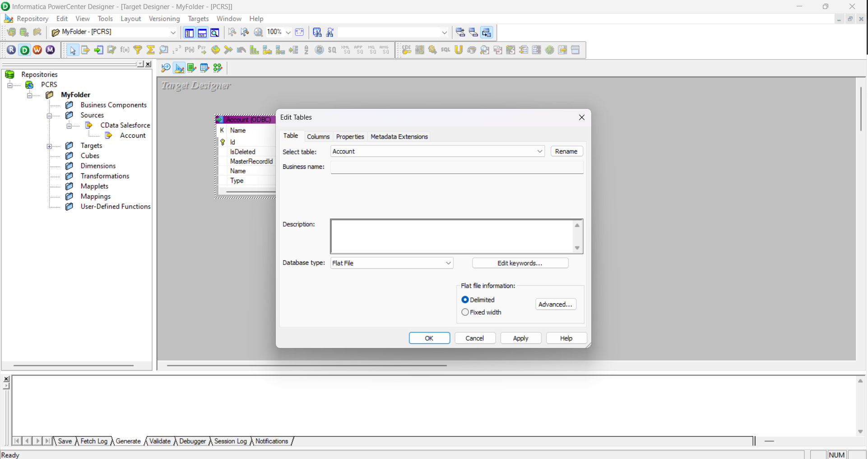Launch the Workflow Monitor icon
868x459 pixels.
[50, 50]
